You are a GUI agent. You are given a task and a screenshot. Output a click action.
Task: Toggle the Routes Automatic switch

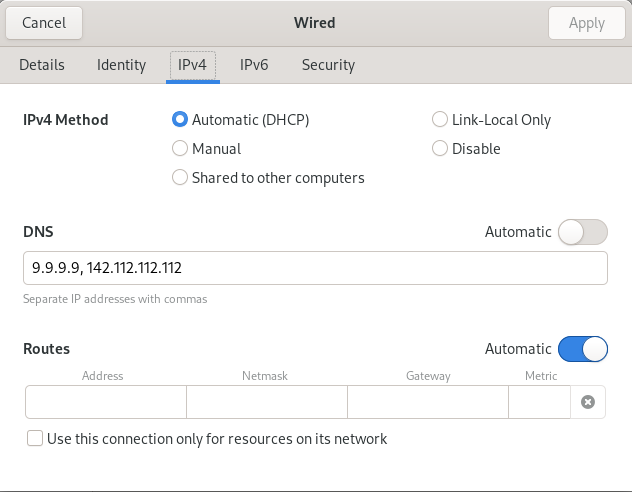pyautogui.click(x=582, y=349)
